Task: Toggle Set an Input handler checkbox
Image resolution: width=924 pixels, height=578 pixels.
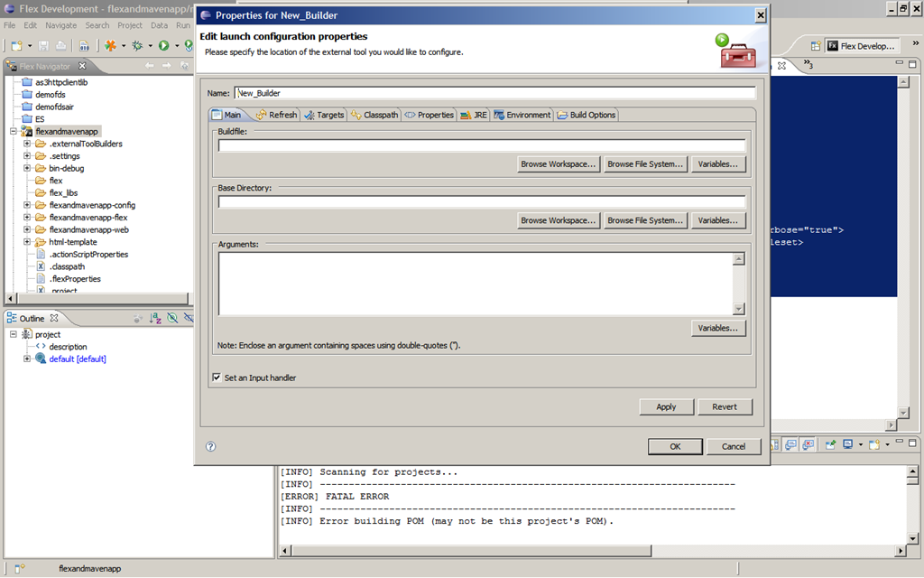Action: 217,378
